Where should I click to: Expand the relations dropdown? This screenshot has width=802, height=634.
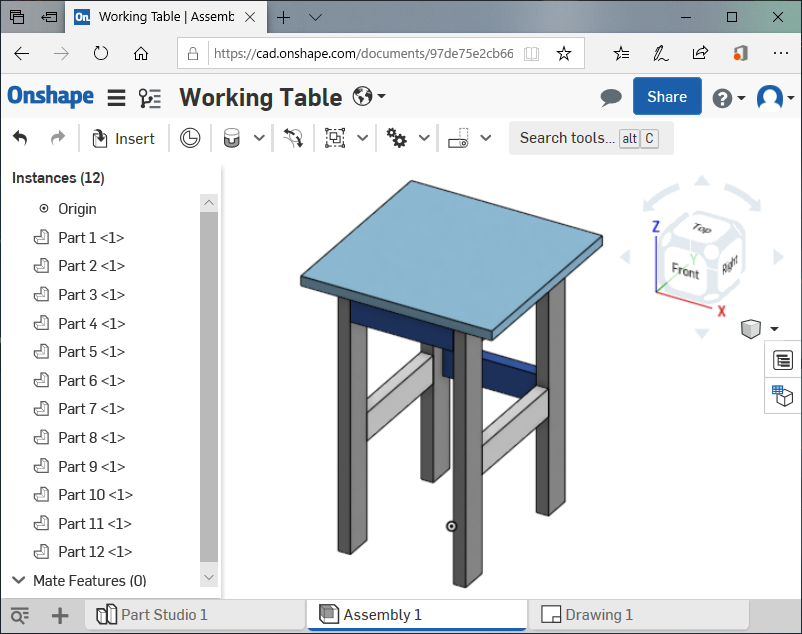click(x=424, y=138)
